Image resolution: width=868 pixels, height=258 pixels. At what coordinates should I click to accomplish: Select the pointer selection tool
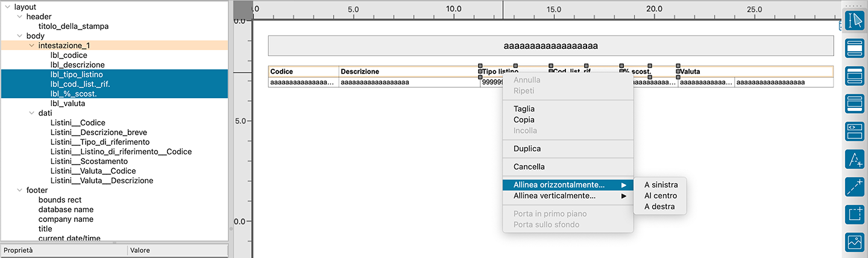pos(855,20)
